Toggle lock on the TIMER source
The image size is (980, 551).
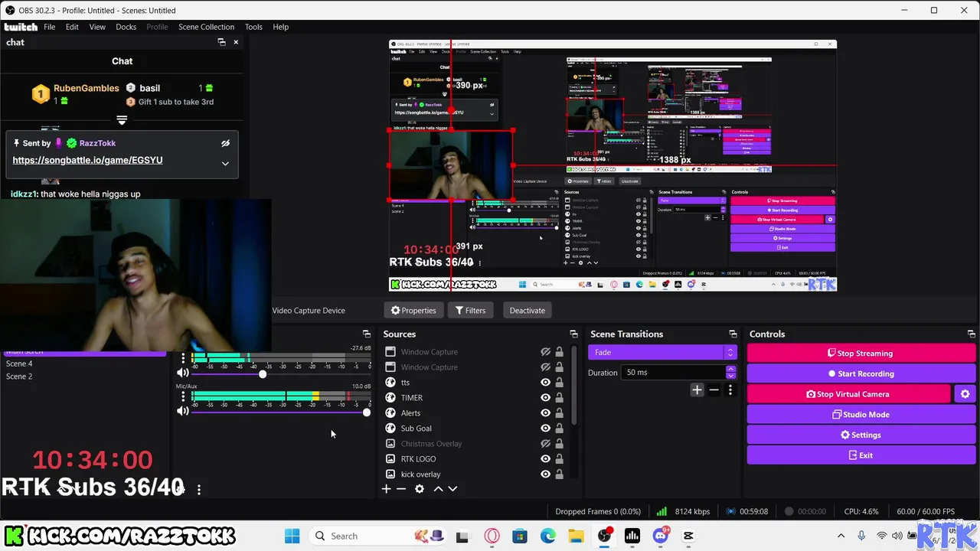(x=559, y=398)
